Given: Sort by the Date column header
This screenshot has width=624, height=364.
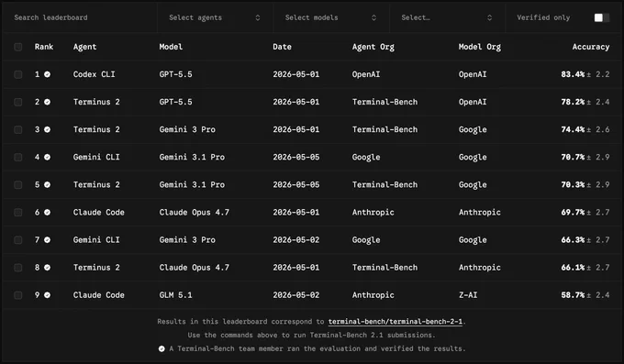Looking at the screenshot, I should pos(282,47).
